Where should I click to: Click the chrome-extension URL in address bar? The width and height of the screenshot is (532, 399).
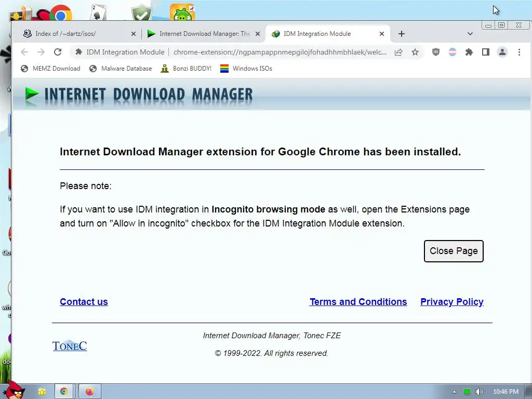[x=280, y=52]
